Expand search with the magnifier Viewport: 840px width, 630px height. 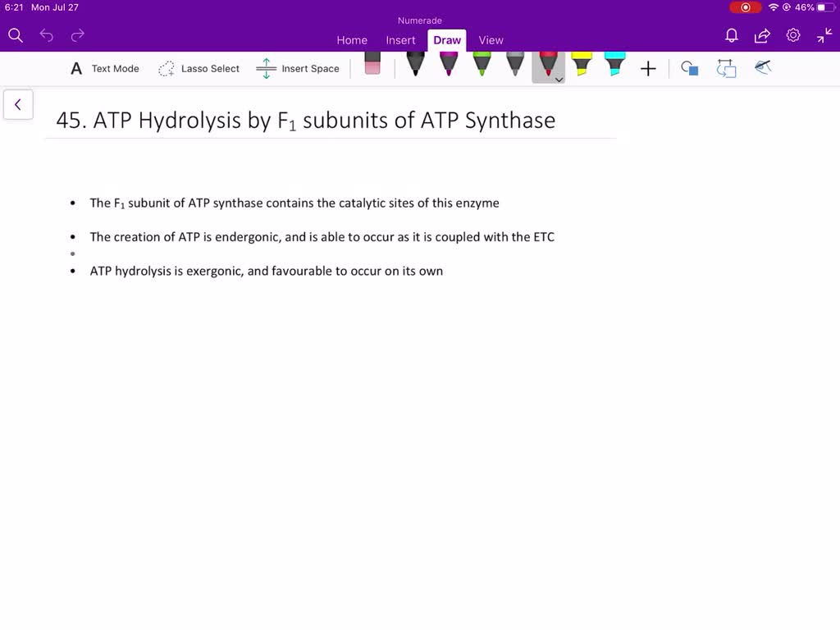point(15,35)
